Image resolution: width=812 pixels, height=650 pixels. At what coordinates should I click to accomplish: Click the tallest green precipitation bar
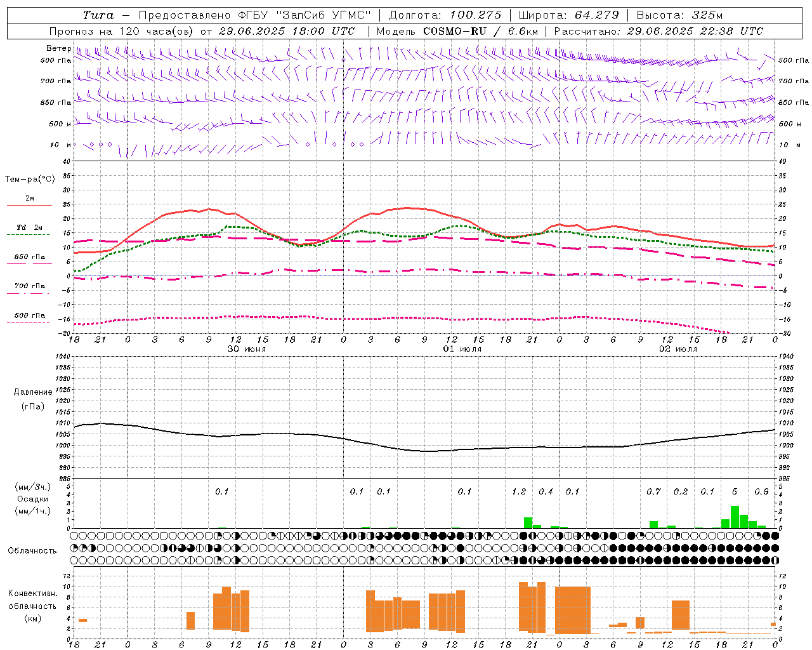pos(735,517)
